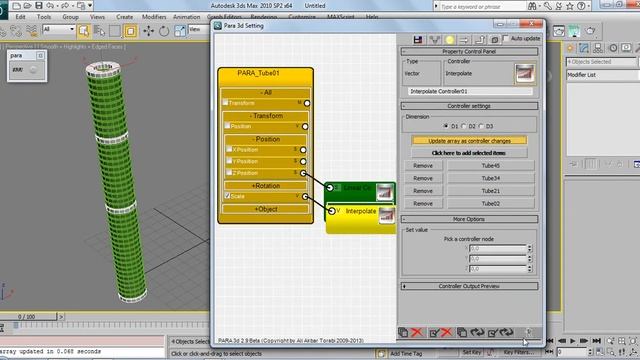This screenshot has width=640, height=360.
Task: Open the All selection filter dropdown
Action: (59, 29)
